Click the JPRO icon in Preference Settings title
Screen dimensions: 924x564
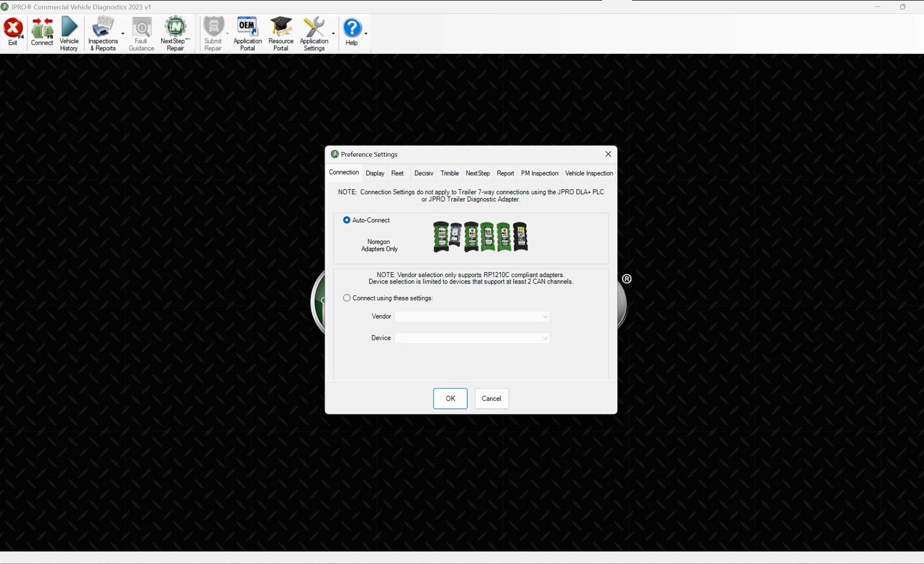tap(335, 154)
